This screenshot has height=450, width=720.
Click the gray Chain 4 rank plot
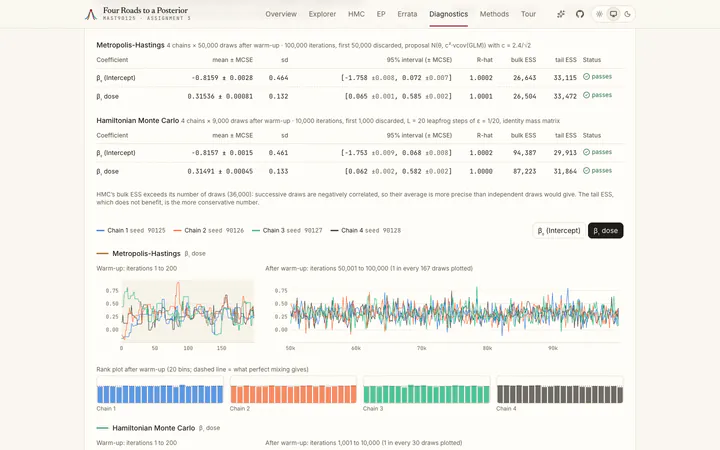pos(560,390)
